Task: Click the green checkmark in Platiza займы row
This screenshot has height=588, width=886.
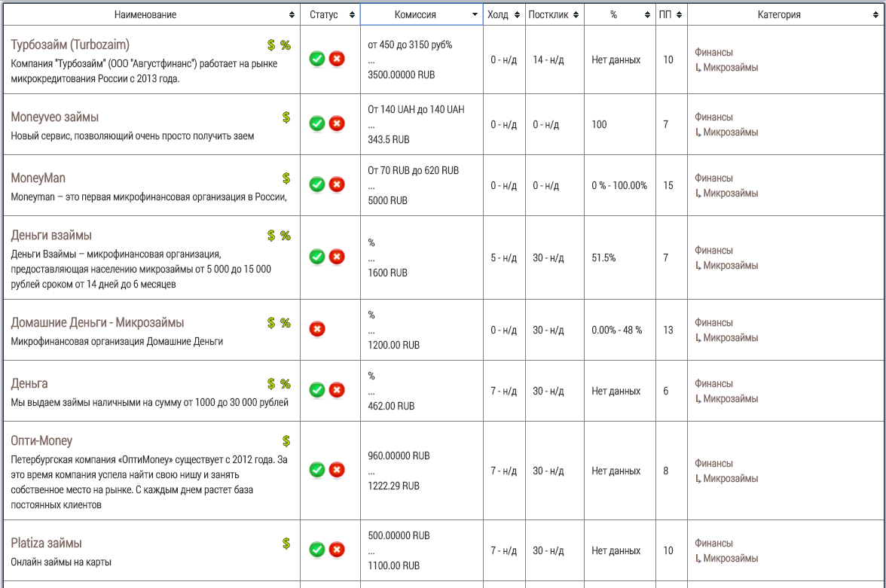Action: (317, 550)
